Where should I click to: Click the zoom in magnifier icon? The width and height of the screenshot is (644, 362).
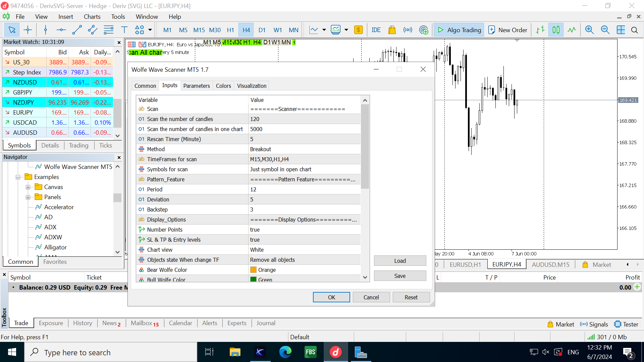click(x=589, y=30)
